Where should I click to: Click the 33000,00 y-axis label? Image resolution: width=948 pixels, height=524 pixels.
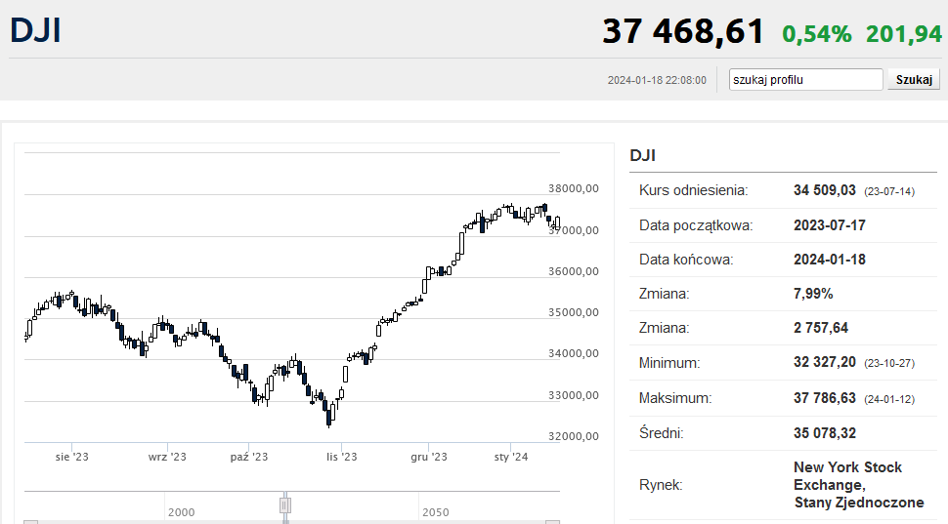(573, 395)
